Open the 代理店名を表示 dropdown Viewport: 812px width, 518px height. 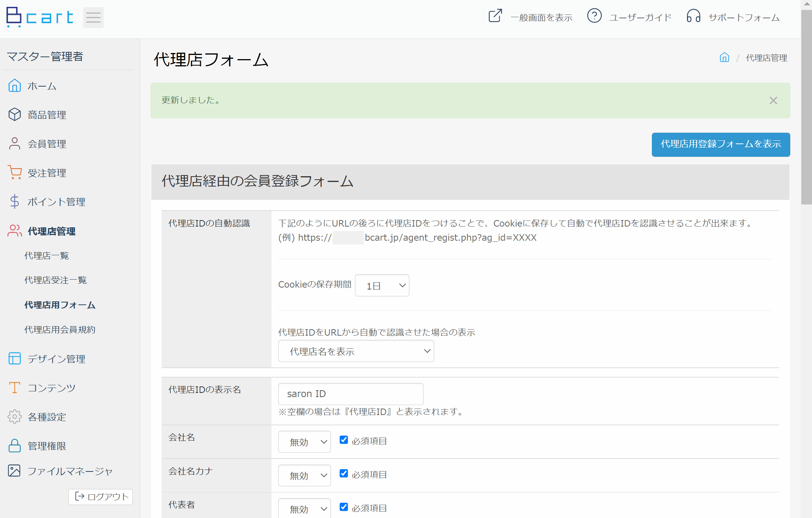click(x=356, y=351)
